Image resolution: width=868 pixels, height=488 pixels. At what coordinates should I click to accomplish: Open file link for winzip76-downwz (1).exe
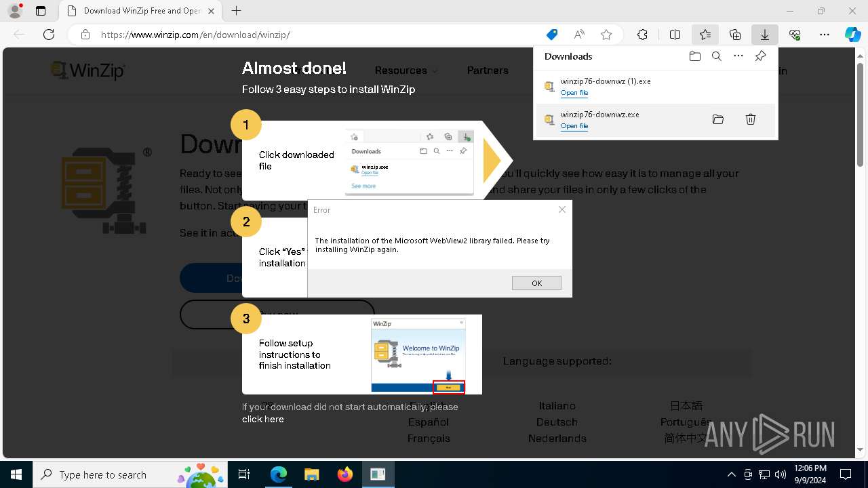pyautogui.click(x=574, y=93)
